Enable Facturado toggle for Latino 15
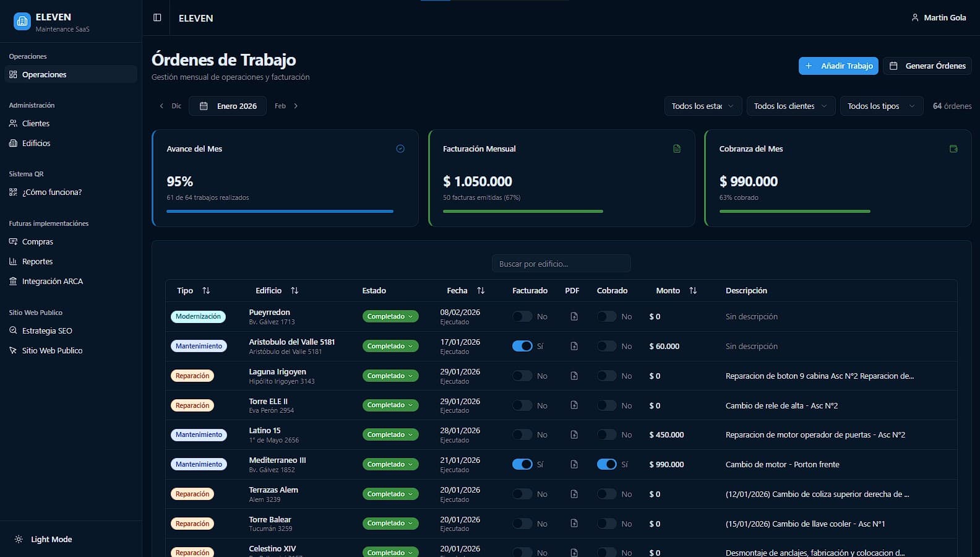 (x=522, y=434)
